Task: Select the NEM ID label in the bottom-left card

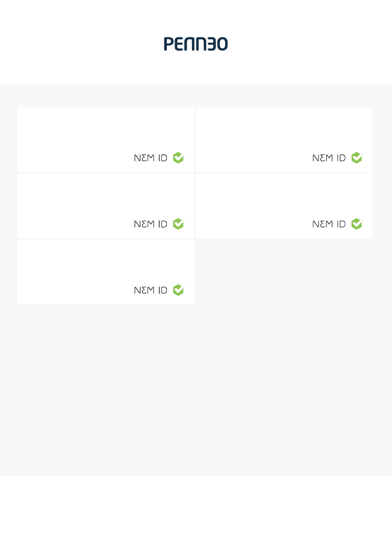Action: point(151,290)
